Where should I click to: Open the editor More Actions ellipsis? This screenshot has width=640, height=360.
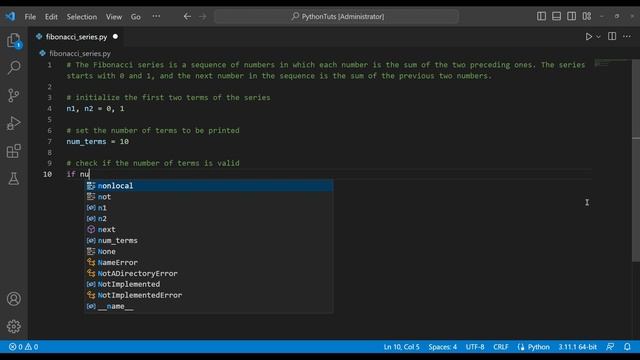coord(627,36)
